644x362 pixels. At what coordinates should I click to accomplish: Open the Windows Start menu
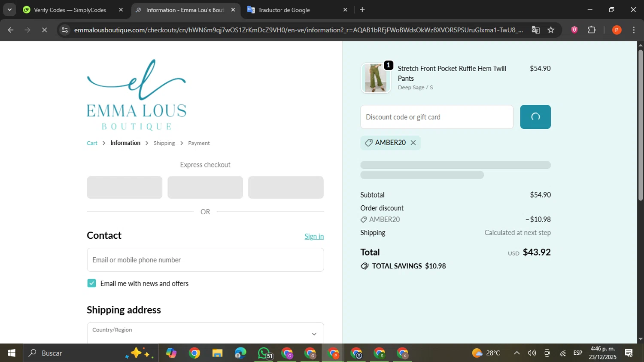11,353
